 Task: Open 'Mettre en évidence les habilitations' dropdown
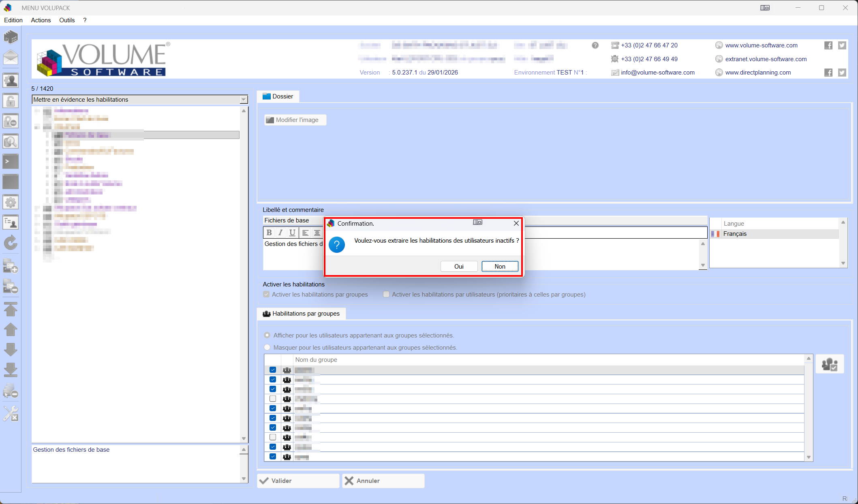tap(244, 100)
